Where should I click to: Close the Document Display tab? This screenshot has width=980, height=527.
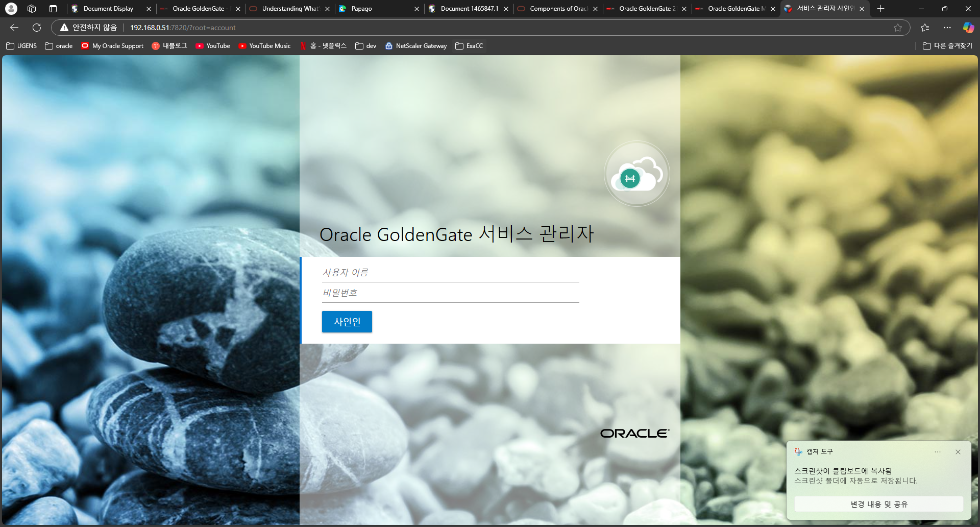(149, 9)
